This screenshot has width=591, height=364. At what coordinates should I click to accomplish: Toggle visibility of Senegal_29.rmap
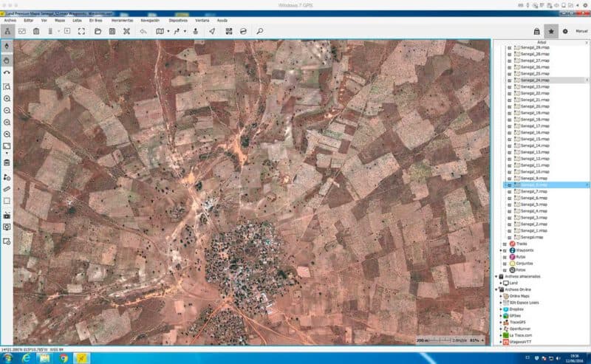point(510,48)
